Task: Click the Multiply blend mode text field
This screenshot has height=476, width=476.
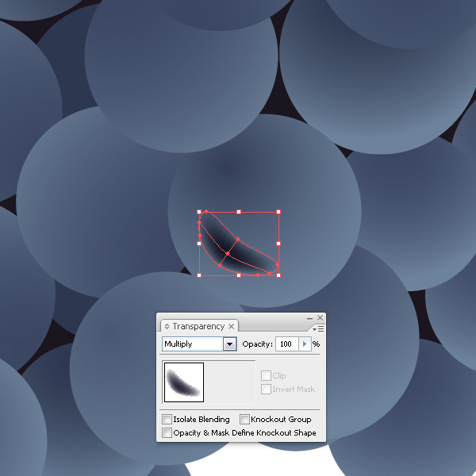Action: [x=193, y=344]
